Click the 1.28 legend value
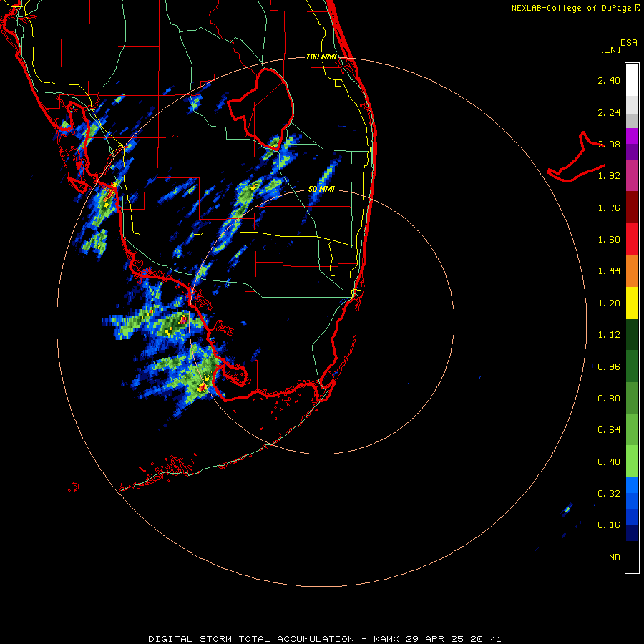Viewport: 644px width, 644px height. (609, 303)
